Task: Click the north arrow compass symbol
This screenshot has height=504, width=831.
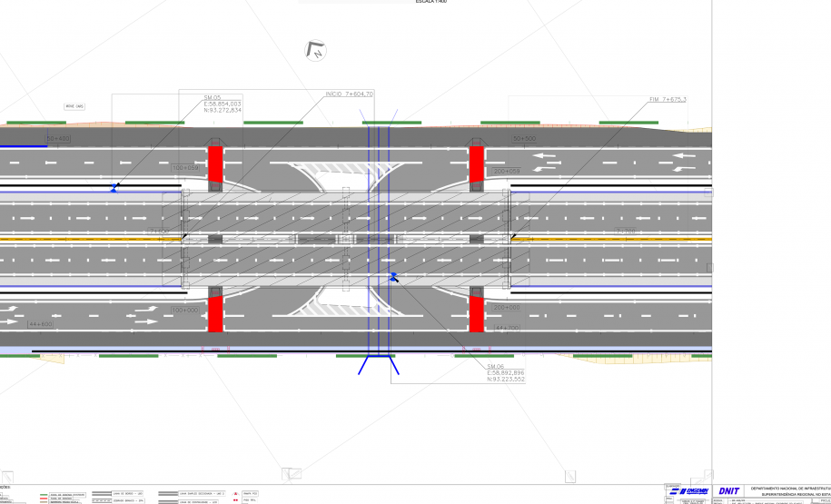Action: 315,51
